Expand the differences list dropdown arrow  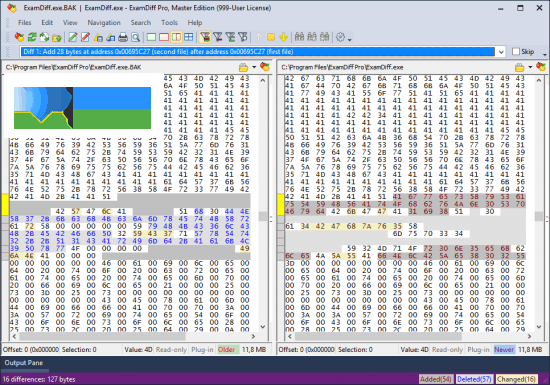[501, 52]
